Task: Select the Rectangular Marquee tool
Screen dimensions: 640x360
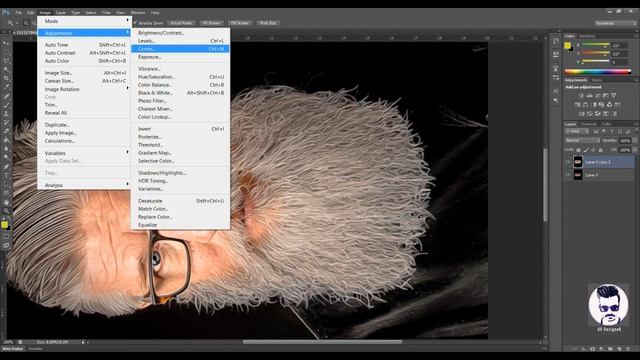Action: pyautogui.click(x=7, y=52)
